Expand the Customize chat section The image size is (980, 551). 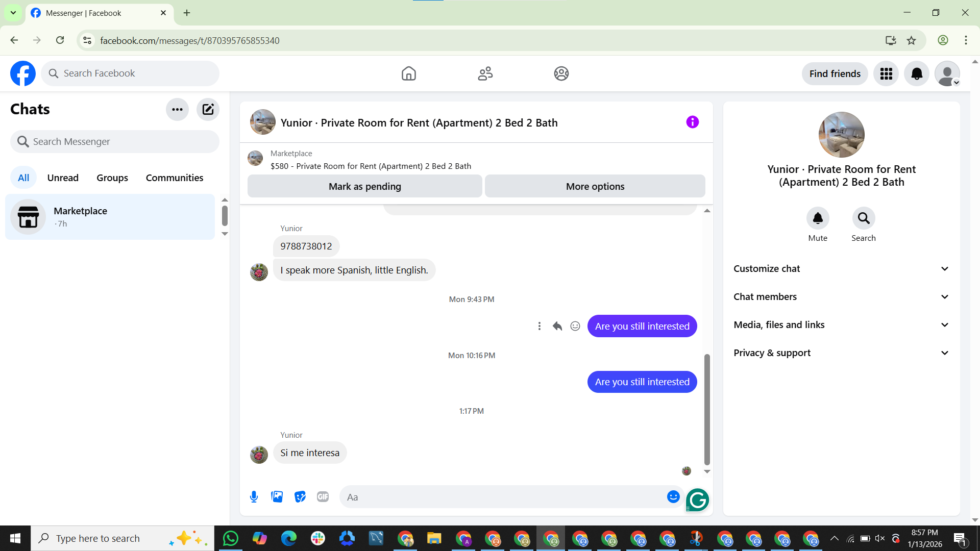841,269
